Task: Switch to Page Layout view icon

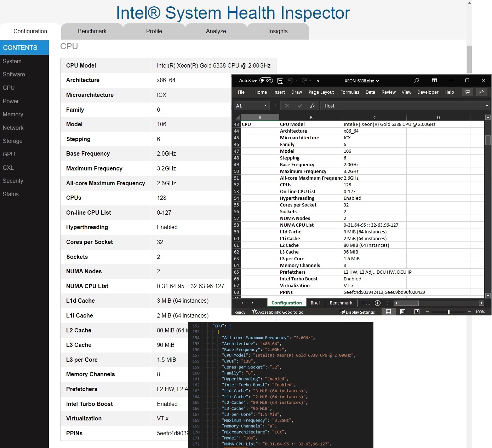Action: 402,312
